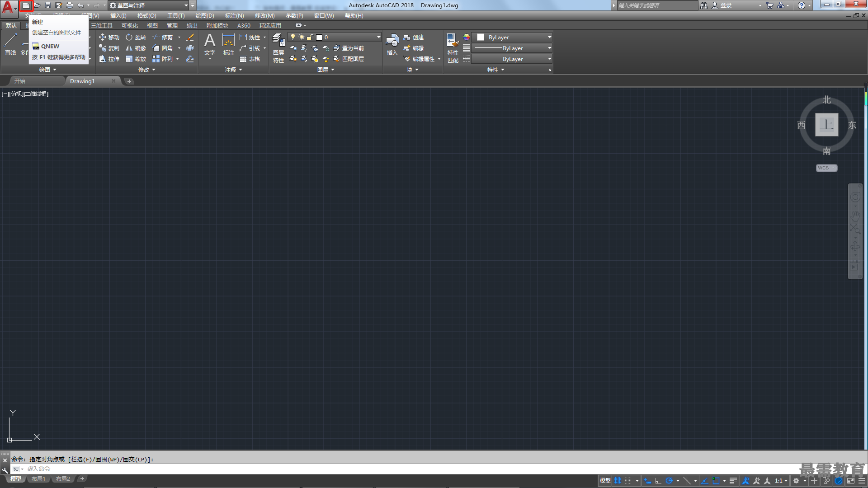Viewport: 868px width, 488px height.
Task: Toggle annotation object visibility in status bar
Action: coord(745,480)
